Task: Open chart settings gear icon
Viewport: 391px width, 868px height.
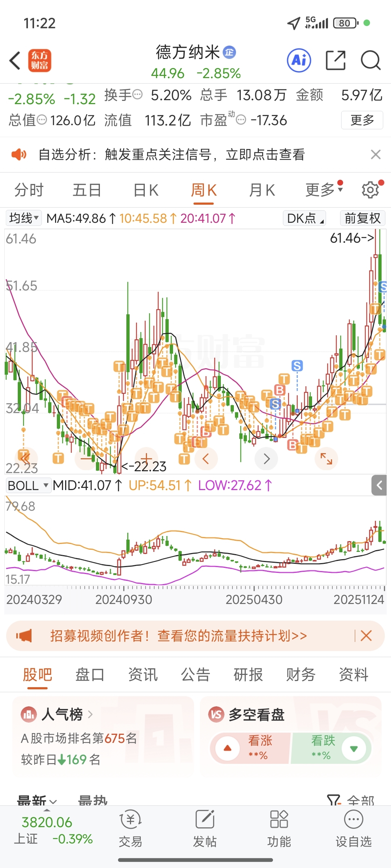Action: pyautogui.click(x=370, y=190)
